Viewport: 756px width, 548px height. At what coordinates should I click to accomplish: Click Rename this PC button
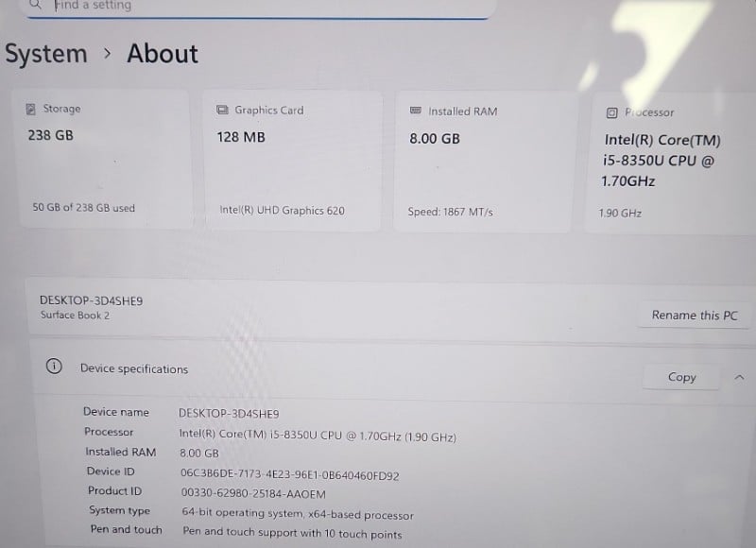point(695,316)
